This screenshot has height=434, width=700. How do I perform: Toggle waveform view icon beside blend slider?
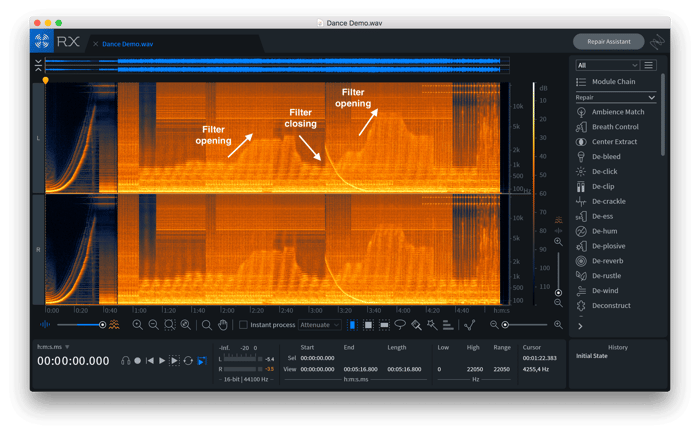pyautogui.click(x=45, y=325)
